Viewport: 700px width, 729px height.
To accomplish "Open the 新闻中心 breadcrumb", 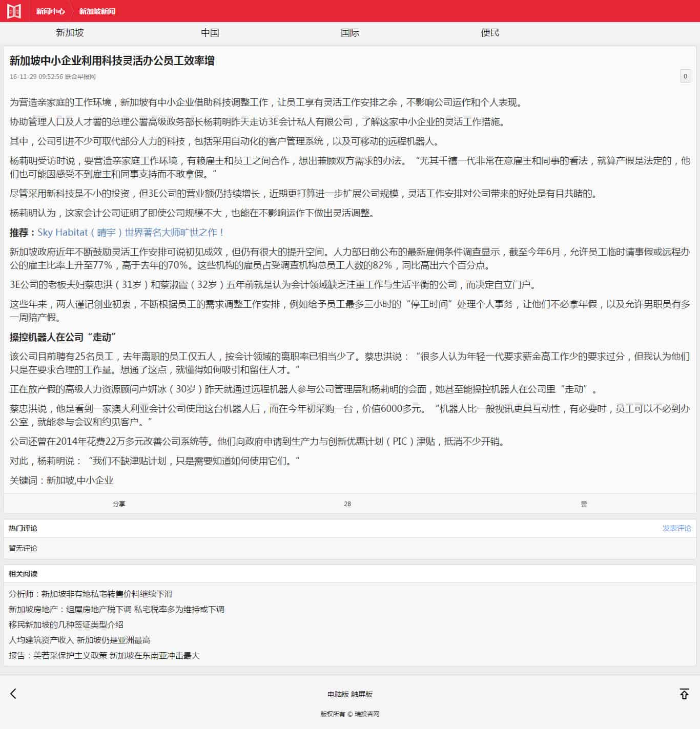I will 50,11.
